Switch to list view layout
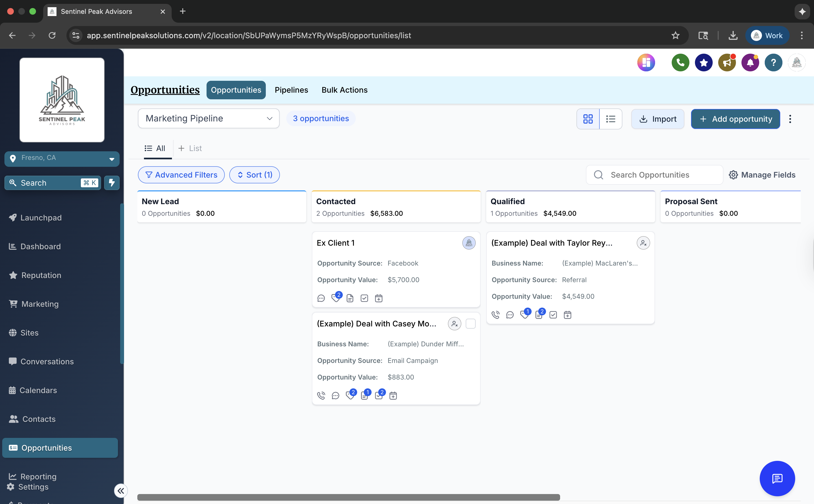 610,119
